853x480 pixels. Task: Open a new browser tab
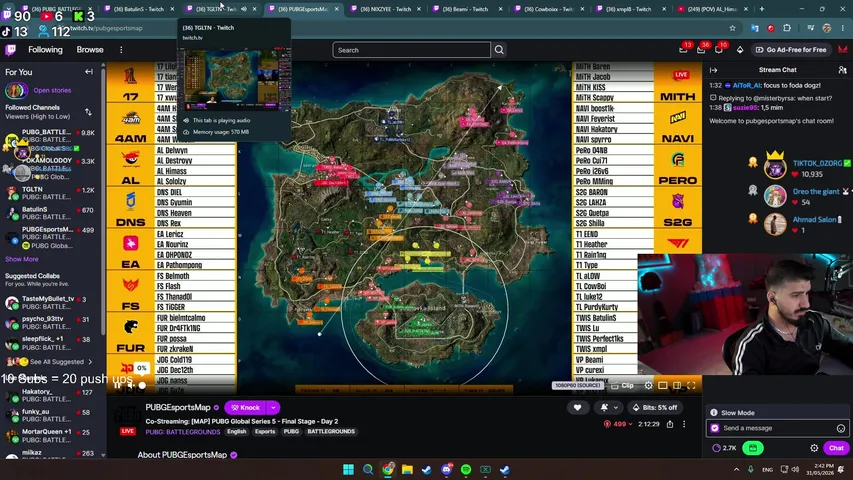click(762, 9)
